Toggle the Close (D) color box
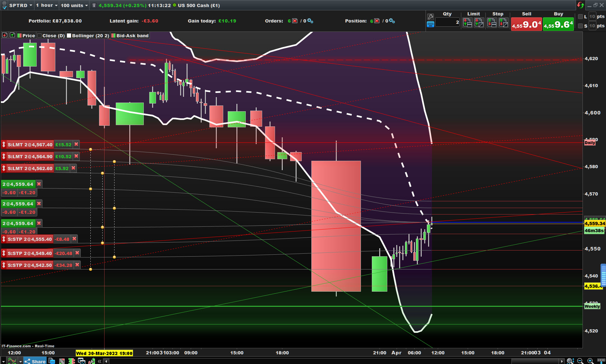The image size is (606, 364). 39,36
